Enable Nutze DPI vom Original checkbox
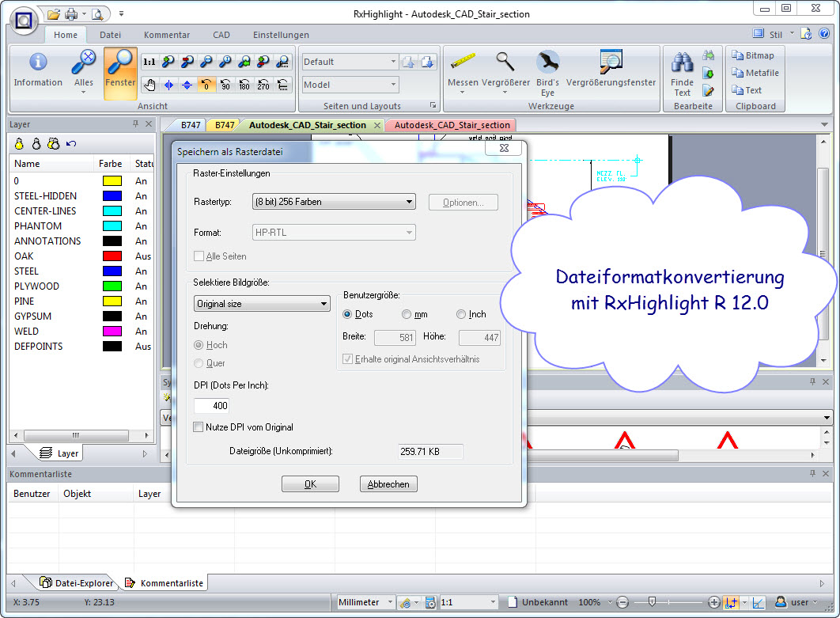Image resolution: width=840 pixels, height=618 pixels. coord(199,427)
